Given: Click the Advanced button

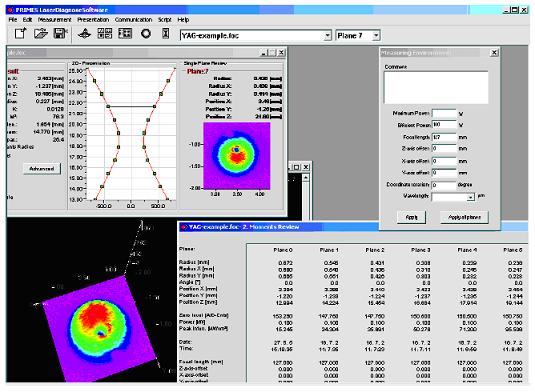Looking at the screenshot, I should pyautogui.click(x=42, y=169).
